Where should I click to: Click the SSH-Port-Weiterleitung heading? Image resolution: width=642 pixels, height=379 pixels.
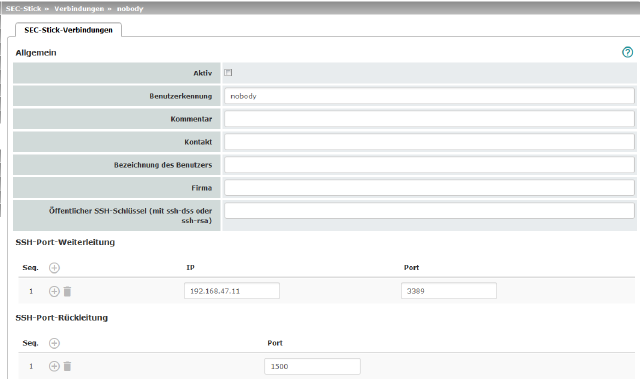(65, 242)
